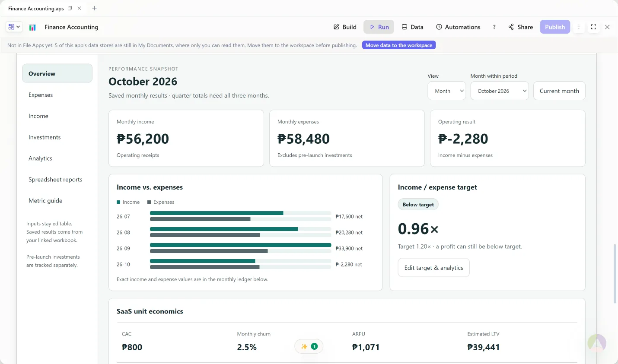Open the Income sidebar page
Viewport: 618px width, 364px height.
57,116
